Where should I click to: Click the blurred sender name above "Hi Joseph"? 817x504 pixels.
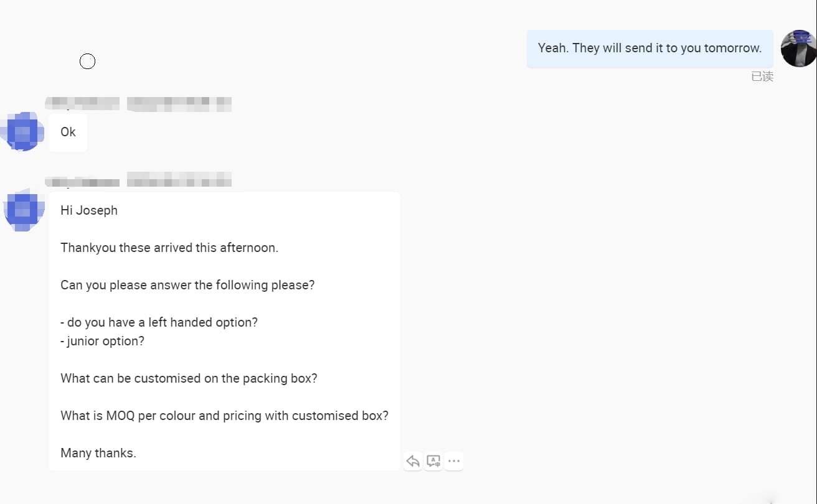[x=82, y=180]
